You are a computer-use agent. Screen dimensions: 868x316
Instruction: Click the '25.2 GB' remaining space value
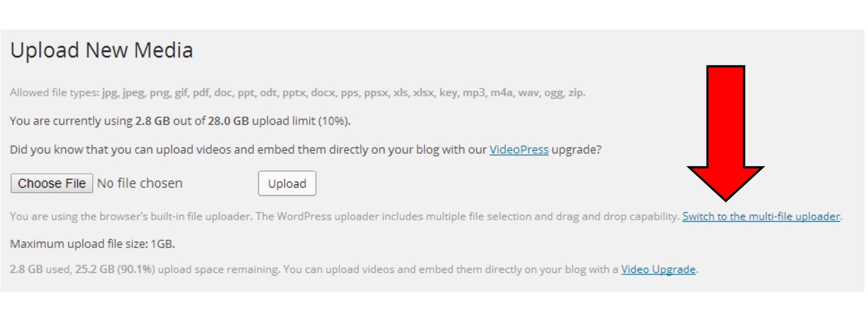(x=95, y=270)
